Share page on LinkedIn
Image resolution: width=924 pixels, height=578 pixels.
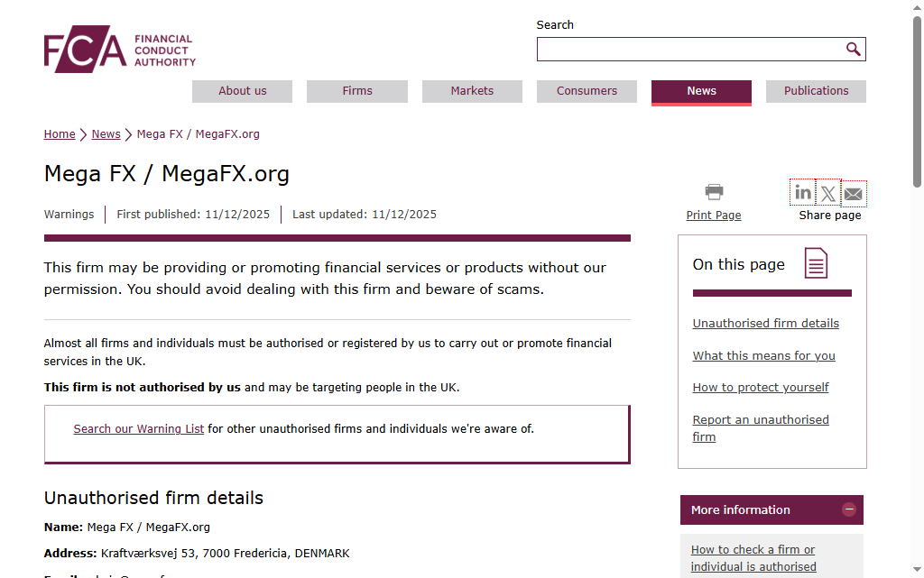click(x=802, y=192)
